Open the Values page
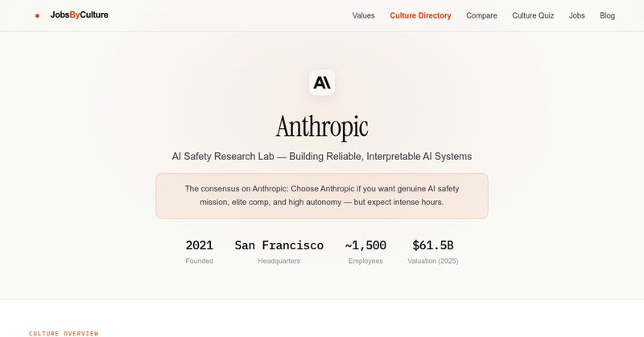This screenshot has width=644, height=337. click(363, 15)
